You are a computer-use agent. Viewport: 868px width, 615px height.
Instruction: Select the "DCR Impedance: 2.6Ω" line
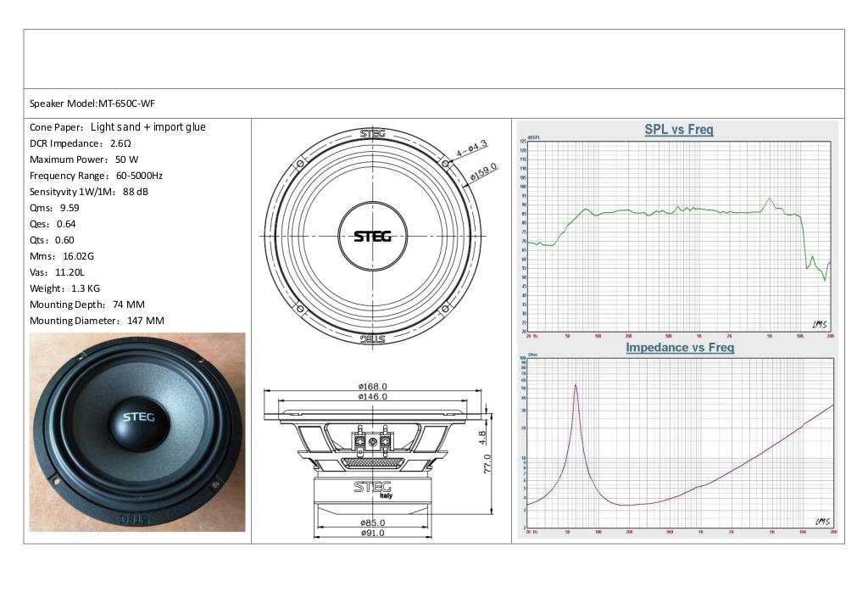pyautogui.click(x=81, y=143)
